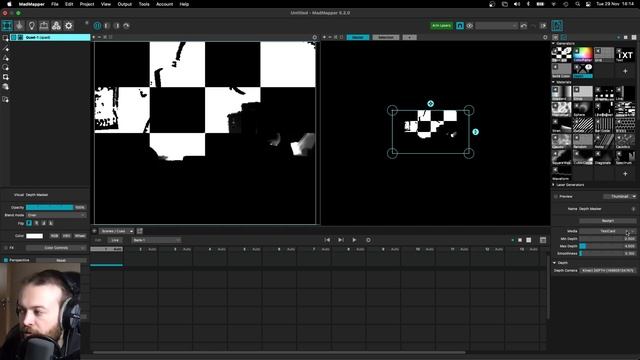Screen dimensions: 640x360
Task: Toggle the Active Layers green button
Action: coord(441,26)
